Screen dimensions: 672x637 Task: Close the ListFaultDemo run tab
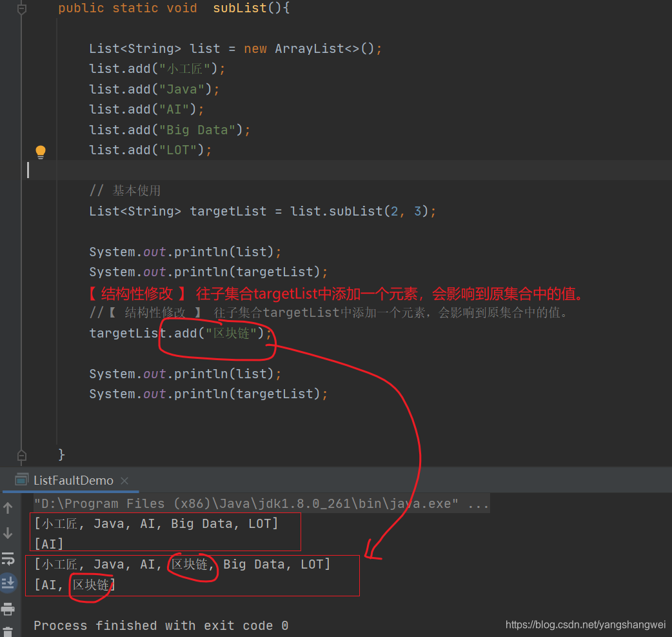[124, 481]
